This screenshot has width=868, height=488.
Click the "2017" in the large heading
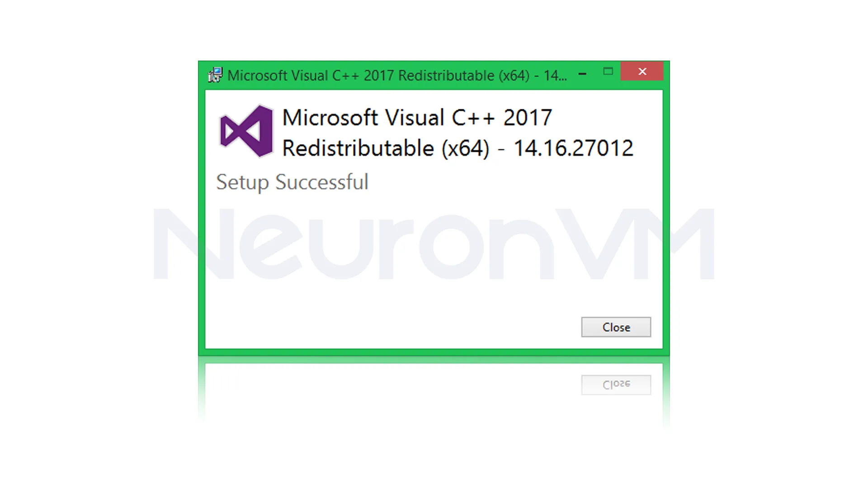click(528, 118)
